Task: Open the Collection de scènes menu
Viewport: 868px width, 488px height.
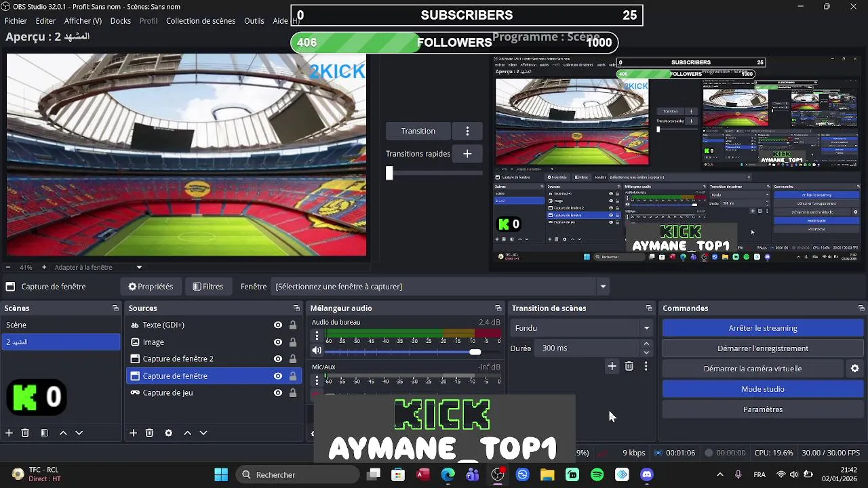Action: click(201, 21)
